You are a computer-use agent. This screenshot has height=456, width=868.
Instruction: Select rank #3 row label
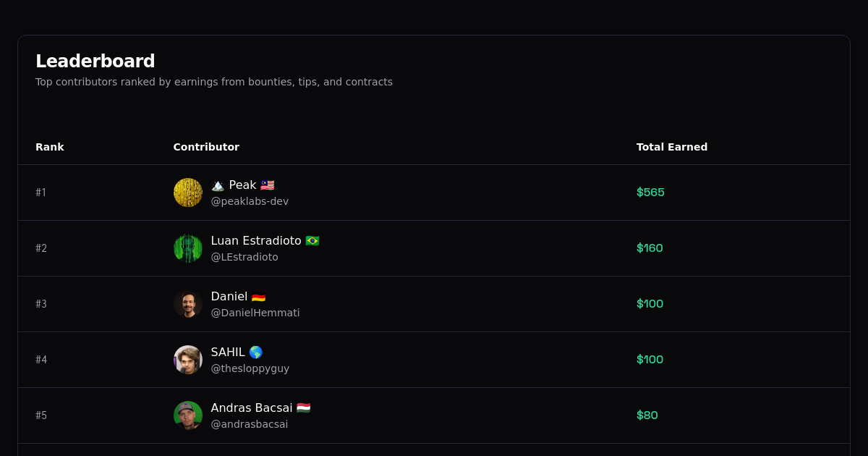click(x=41, y=304)
